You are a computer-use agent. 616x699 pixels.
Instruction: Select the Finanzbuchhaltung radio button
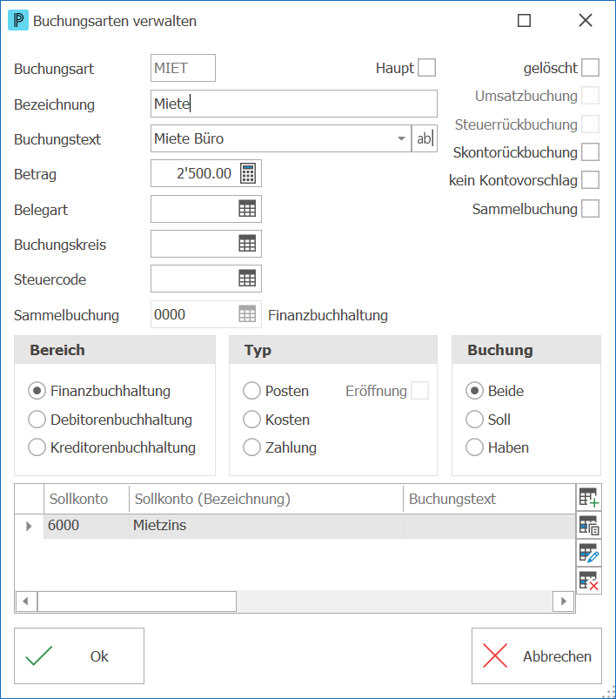37,391
